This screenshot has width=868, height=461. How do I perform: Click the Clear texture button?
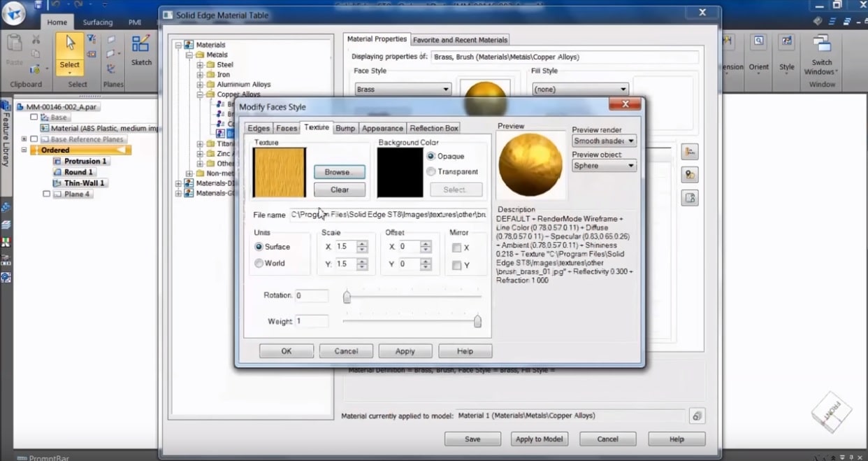pyautogui.click(x=340, y=190)
